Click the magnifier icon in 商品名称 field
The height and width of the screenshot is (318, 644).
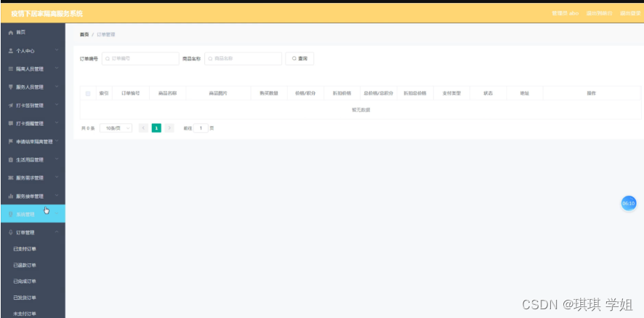tap(210, 59)
